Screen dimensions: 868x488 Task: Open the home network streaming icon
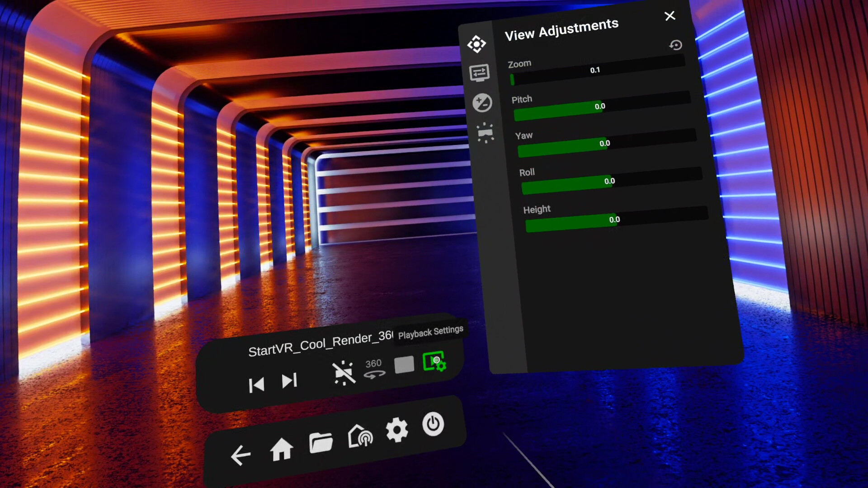click(x=360, y=436)
